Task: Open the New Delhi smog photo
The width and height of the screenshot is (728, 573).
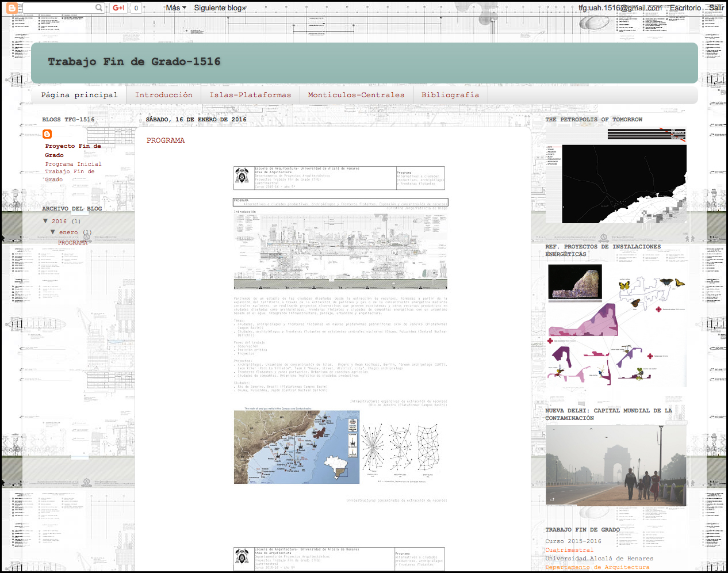Action: [x=615, y=465]
